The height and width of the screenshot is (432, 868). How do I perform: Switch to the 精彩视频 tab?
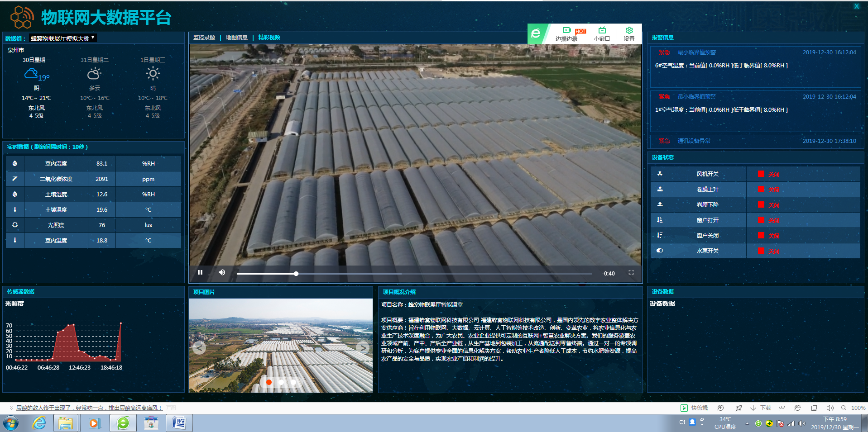coord(269,38)
